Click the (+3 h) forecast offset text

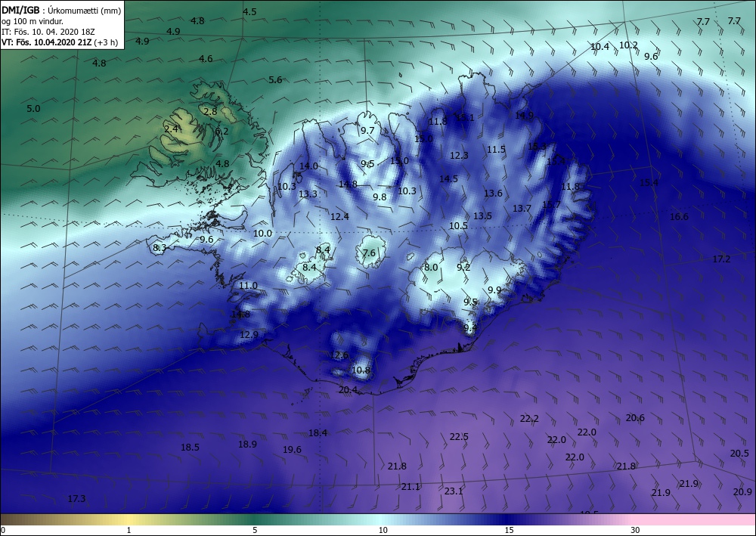tap(107, 42)
